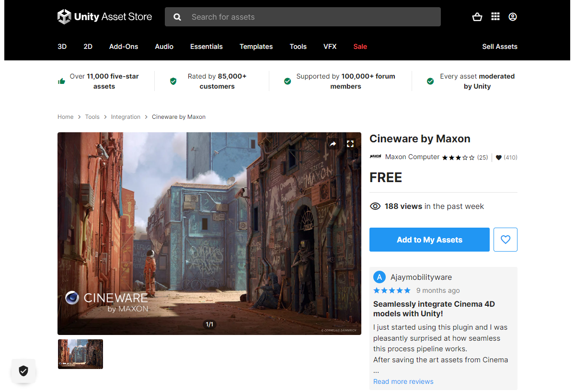The width and height of the screenshot is (575, 392).
Task: Open the user account icon
Action: [x=513, y=17]
